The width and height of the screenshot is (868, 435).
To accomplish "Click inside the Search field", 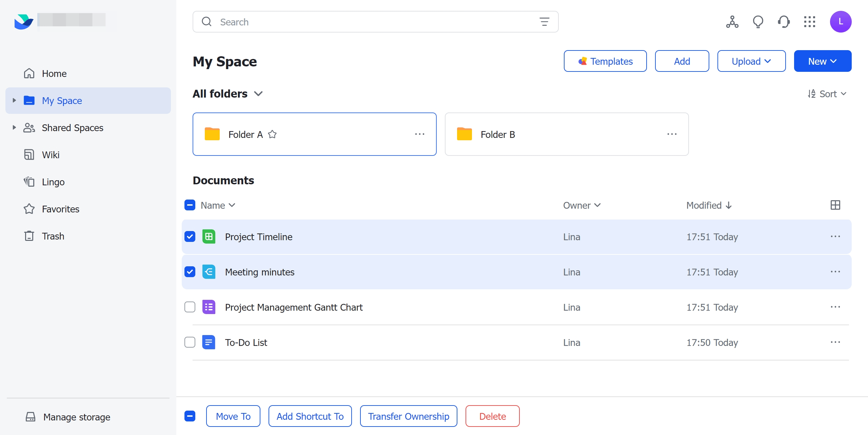I will tap(339, 21).
